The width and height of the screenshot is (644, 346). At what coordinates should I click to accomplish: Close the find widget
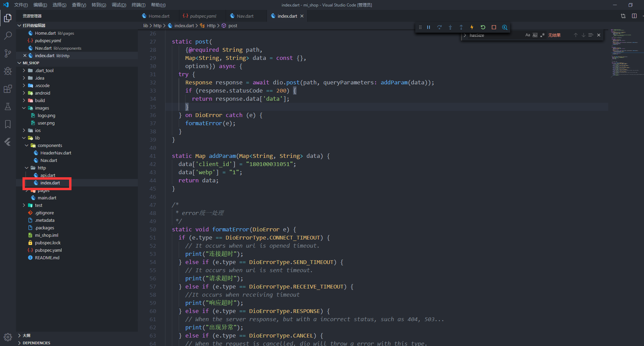599,35
